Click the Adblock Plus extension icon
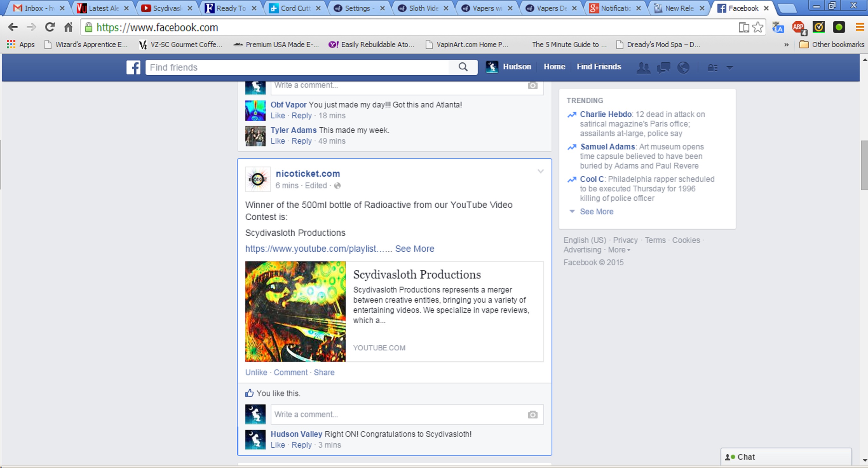This screenshot has height=468, width=868. [x=799, y=28]
